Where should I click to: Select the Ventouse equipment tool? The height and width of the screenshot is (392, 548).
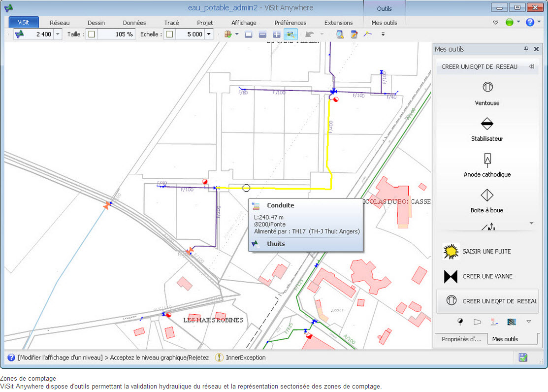click(x=487, y=94)
